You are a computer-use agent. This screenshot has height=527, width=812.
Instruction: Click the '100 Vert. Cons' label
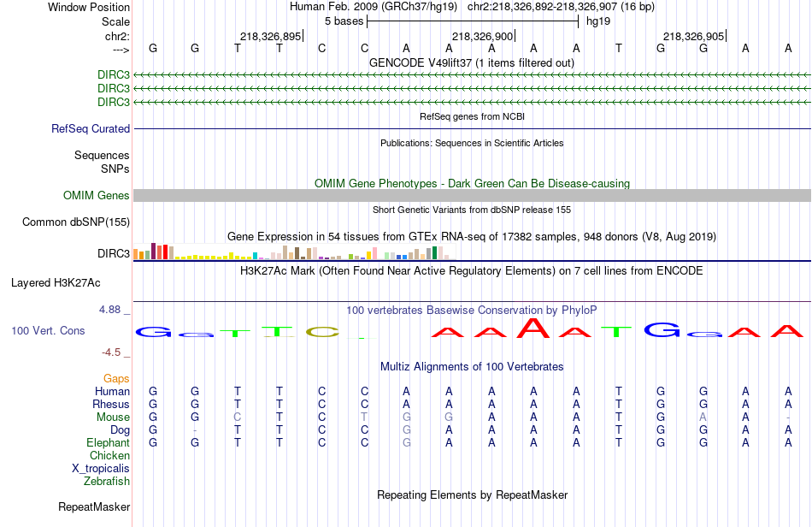tap(48, 330)
